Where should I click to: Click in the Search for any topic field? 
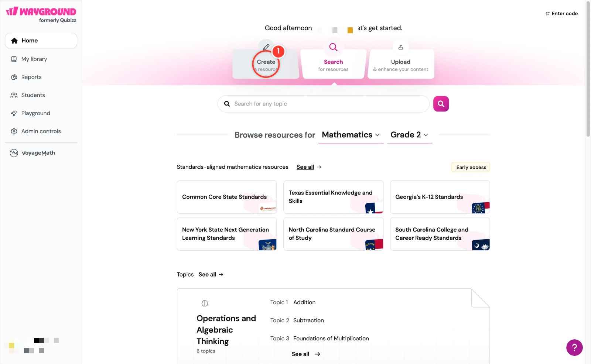tap(324, 104)
